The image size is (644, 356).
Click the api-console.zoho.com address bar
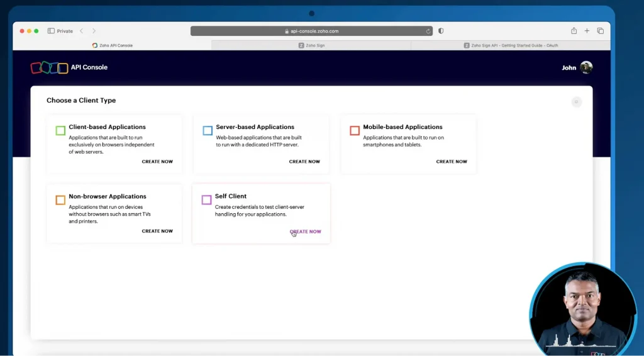[311, 31]
